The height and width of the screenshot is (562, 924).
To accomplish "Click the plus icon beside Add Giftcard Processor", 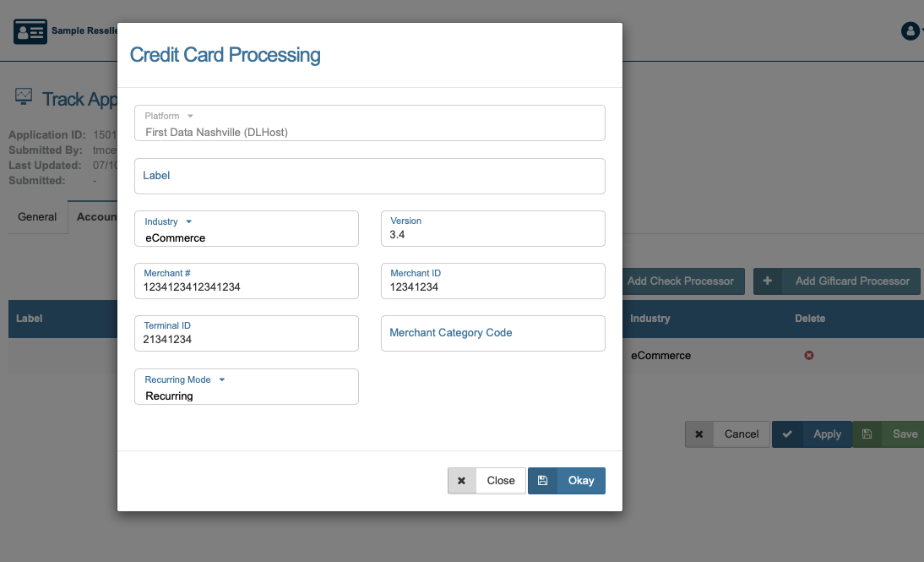I will pos(768,281).
